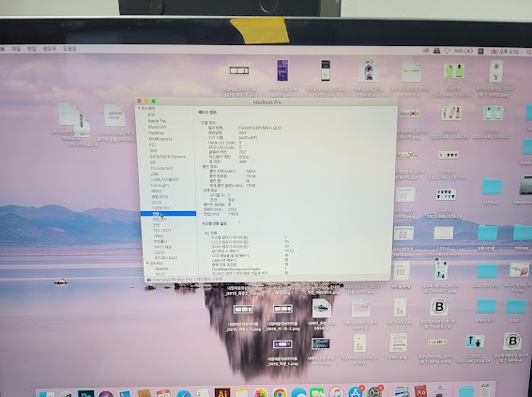The image size is (532, 397).
Task: Open App Store from the Dock
Action: coord(356,392)
